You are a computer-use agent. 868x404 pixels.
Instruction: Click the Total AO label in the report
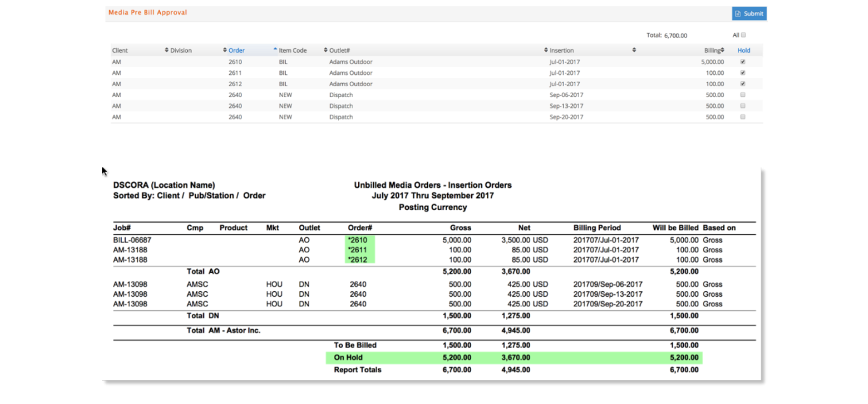click(x=203, y=271)
